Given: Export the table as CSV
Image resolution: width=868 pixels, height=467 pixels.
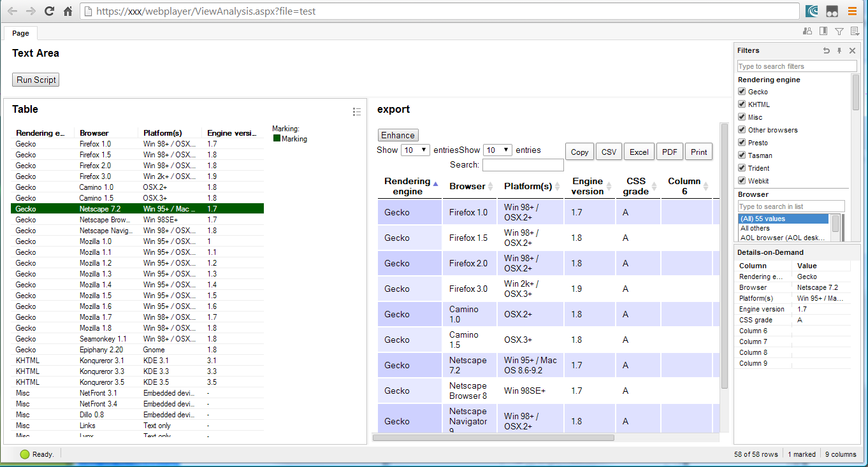Looking at the screenshot, I should 609,152.
